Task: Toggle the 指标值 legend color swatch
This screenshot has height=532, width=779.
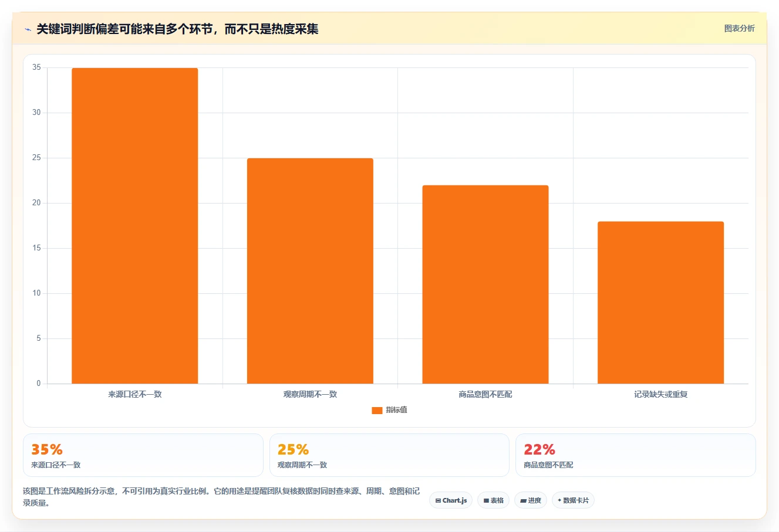Action: (x=377, y=411)
